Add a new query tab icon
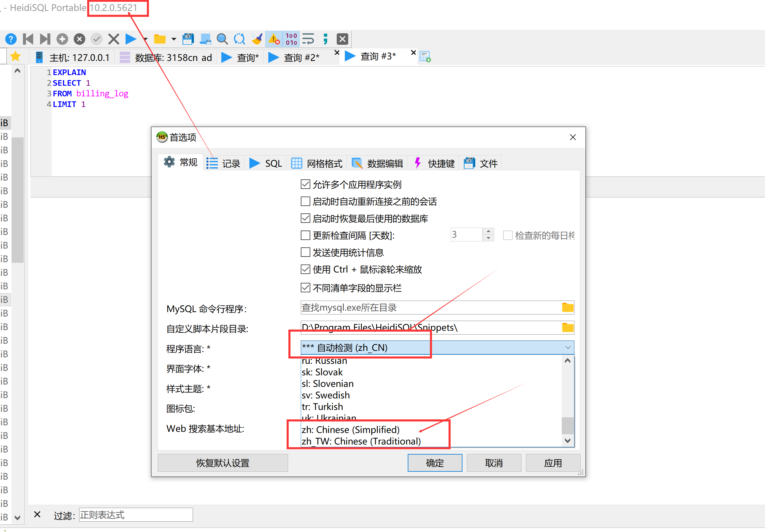 425,57
